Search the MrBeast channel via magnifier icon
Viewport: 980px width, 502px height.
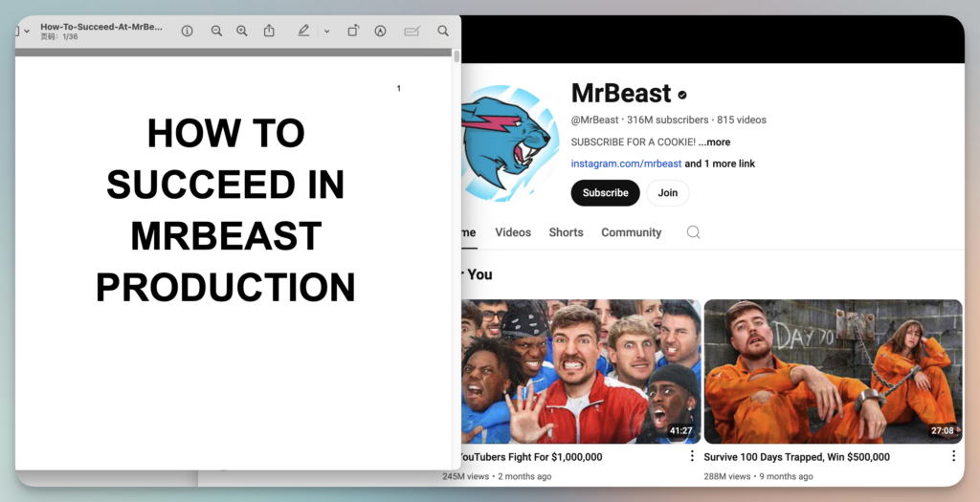click(x=693, y=232)
